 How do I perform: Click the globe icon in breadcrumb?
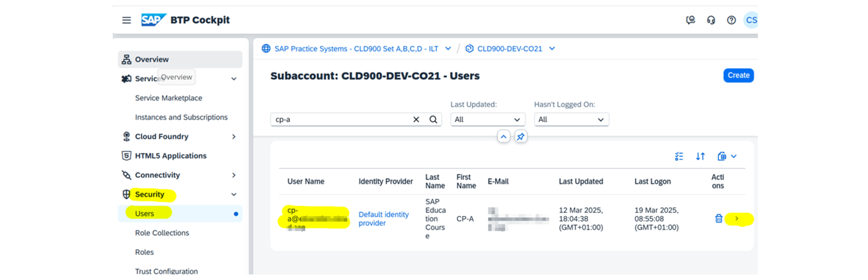click(266, 48)
